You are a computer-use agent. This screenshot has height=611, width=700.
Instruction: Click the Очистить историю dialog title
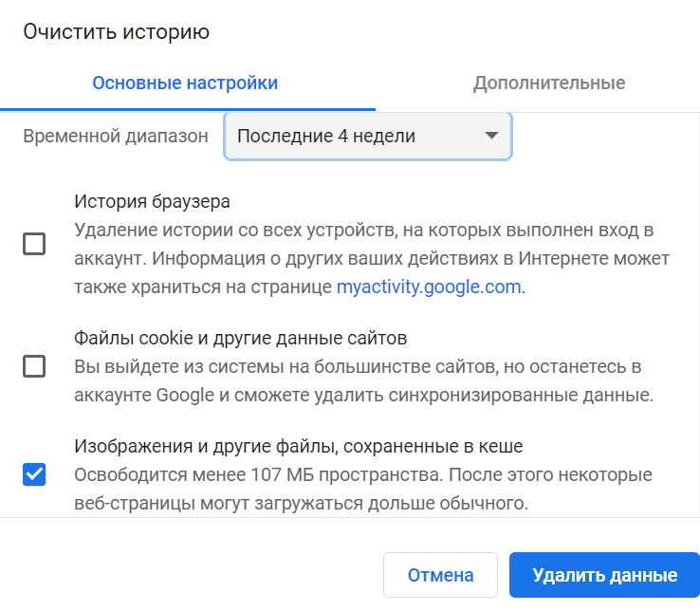[x=116, y=32]
